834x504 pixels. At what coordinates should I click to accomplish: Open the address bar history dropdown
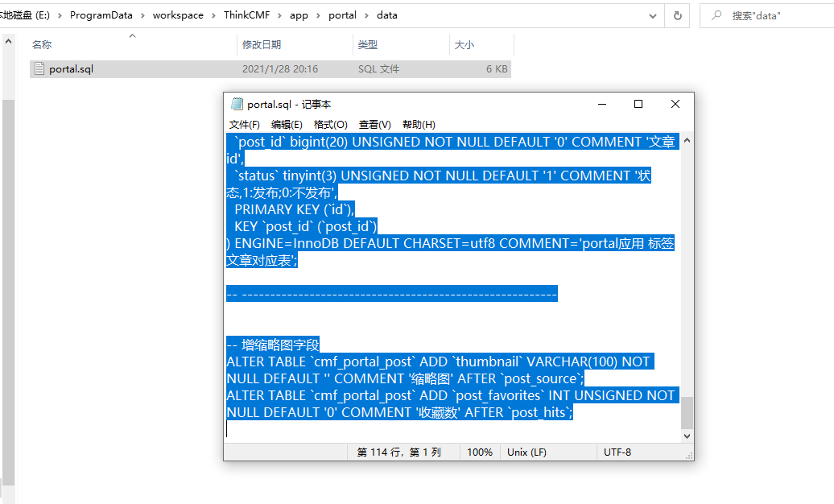(653, 15)
